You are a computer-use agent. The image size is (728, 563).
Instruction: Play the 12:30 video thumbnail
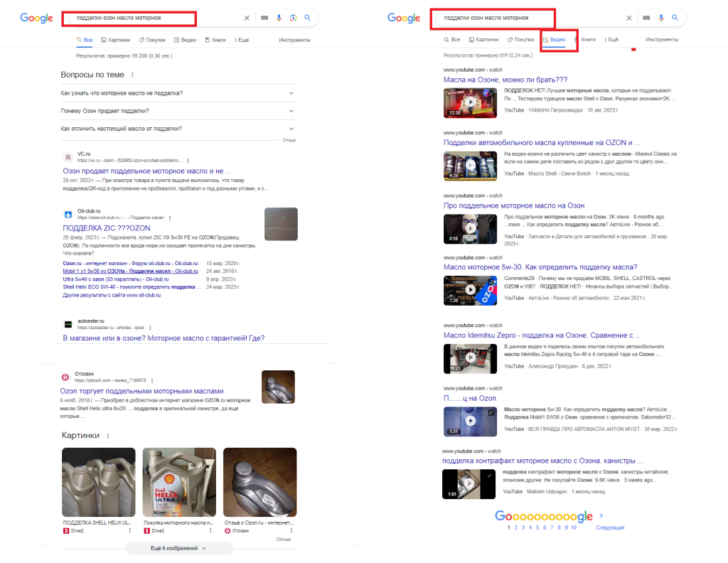click(470, 102)
